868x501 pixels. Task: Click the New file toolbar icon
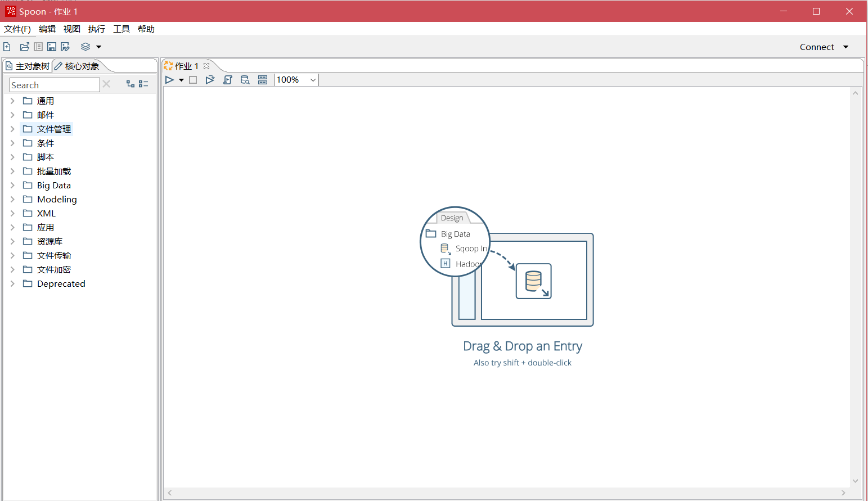click(7, 47)
